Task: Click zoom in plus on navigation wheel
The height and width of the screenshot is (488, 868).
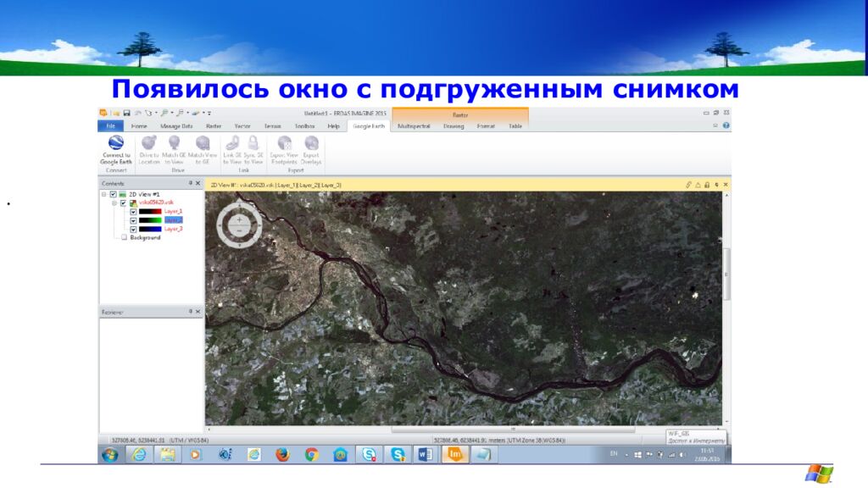Action: coord(240,218)
